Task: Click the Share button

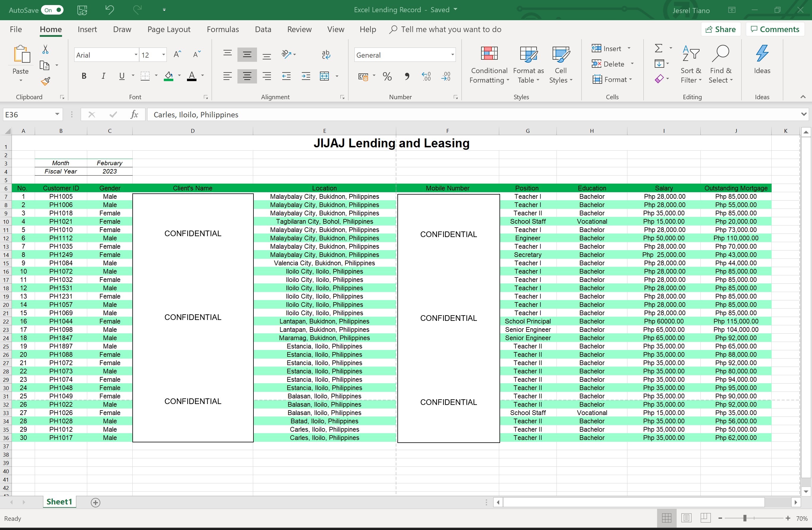Action: 721,29
